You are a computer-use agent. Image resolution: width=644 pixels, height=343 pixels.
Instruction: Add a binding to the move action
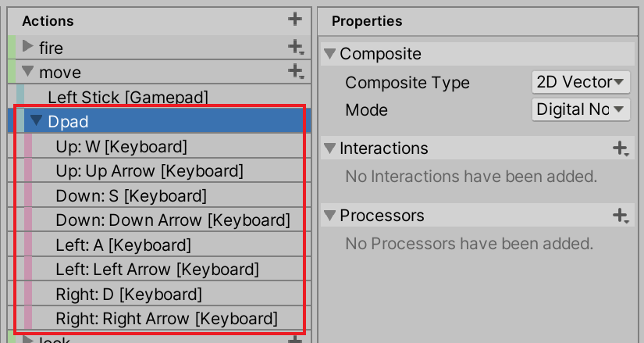tap(294, 72)
